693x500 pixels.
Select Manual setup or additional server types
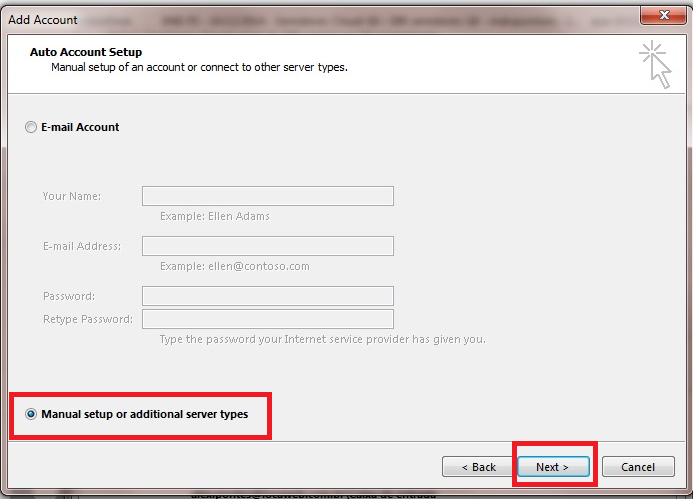[x=30, y=414]
